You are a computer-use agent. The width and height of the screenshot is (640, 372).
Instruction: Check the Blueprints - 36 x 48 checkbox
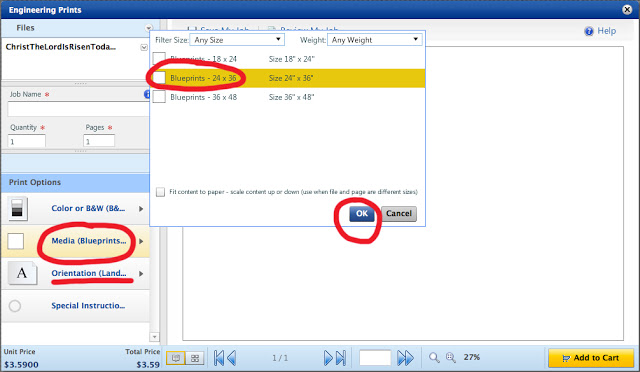point(159,97)
